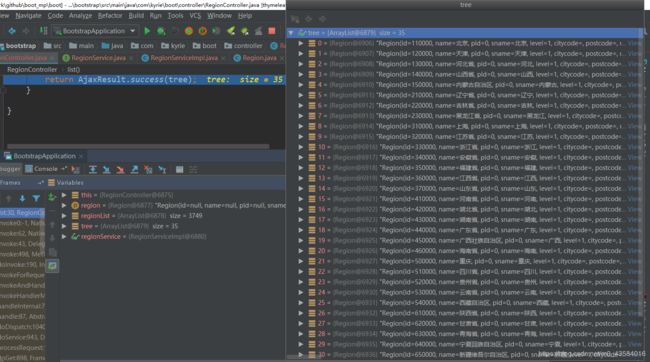Switch to the Console debug tab

click(x=42, y=169)
